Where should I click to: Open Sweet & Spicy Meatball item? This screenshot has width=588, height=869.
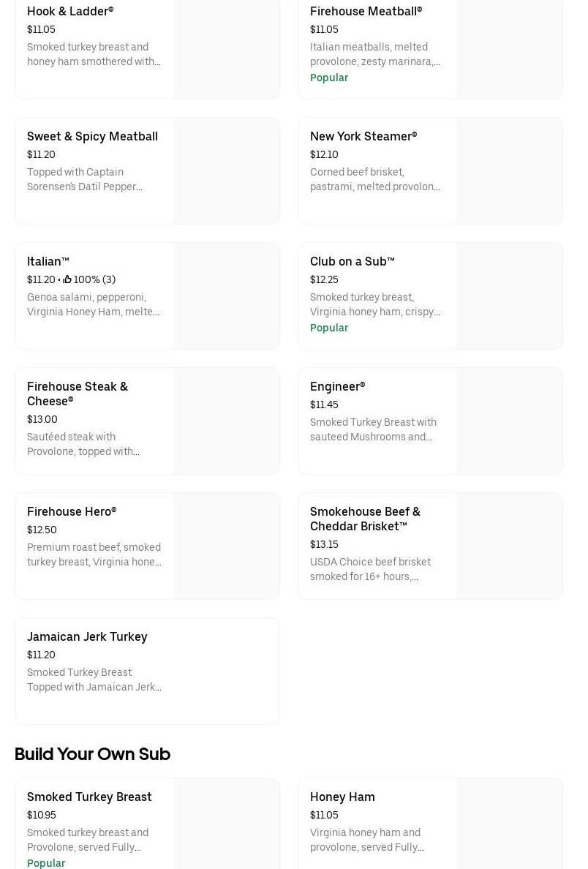[92, 136]
